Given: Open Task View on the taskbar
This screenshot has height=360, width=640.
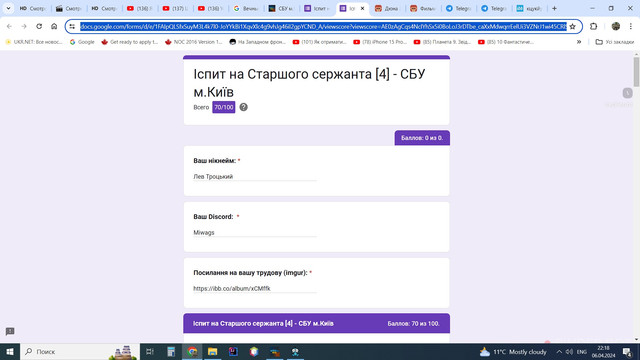Looking at the screenshot, I should [150, 351].
